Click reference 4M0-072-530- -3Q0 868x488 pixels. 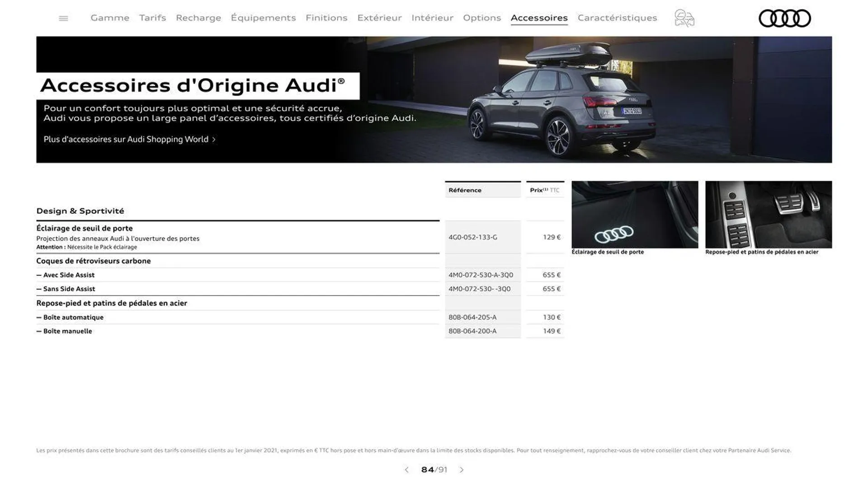[x=479, y=289]
